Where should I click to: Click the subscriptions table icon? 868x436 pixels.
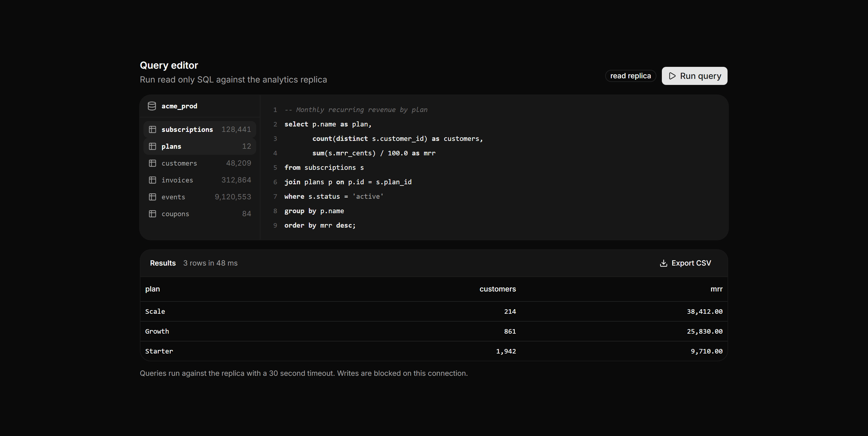pyautogui.click(x=152, y=129)
